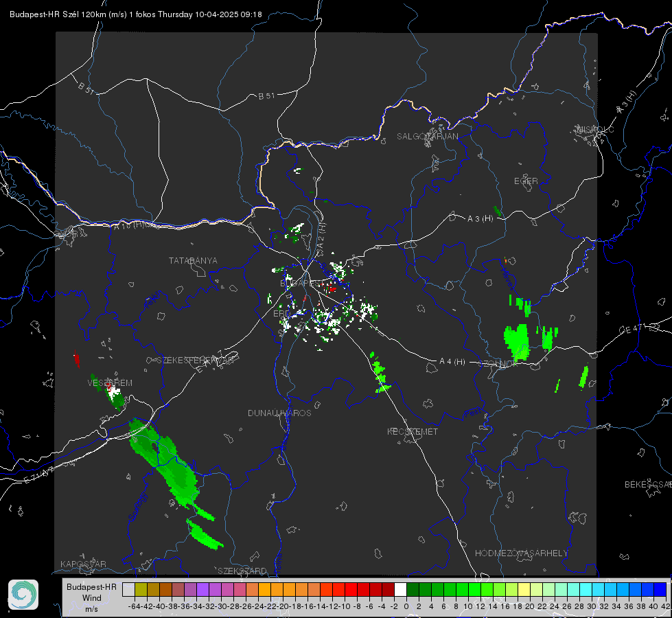Pick the white legend swatch between -2 and 0
The image size is (672, 618).
pyautogui.click(x=400, y=589)
